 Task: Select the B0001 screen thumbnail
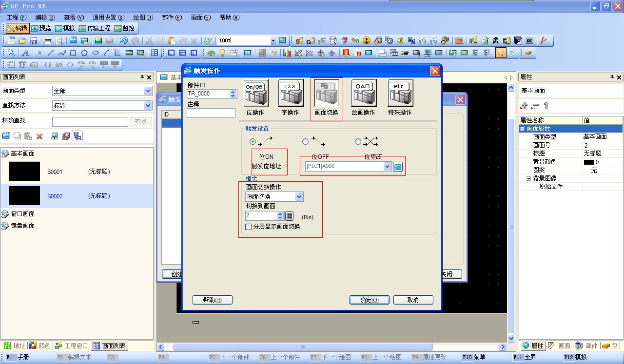click(24, 172)
